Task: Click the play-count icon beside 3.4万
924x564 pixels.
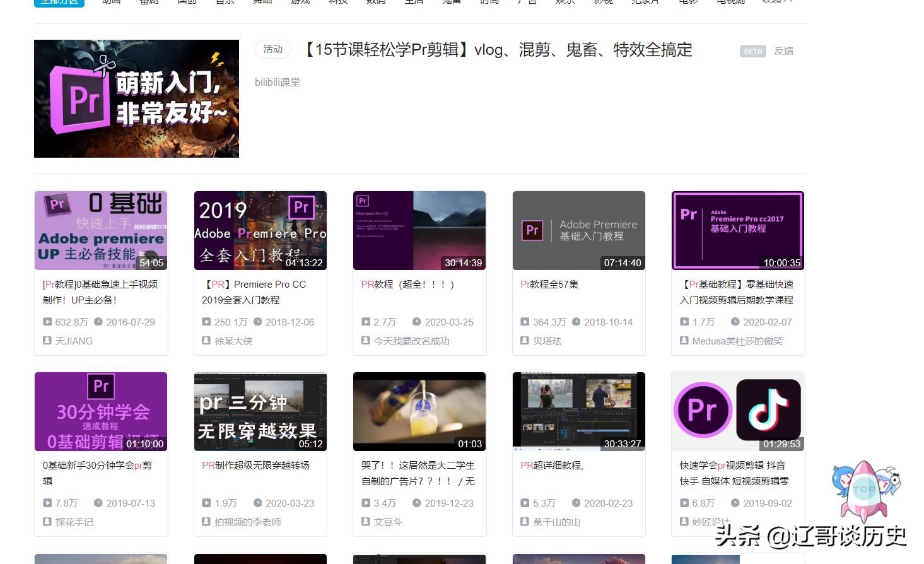Action: point(366,503)
